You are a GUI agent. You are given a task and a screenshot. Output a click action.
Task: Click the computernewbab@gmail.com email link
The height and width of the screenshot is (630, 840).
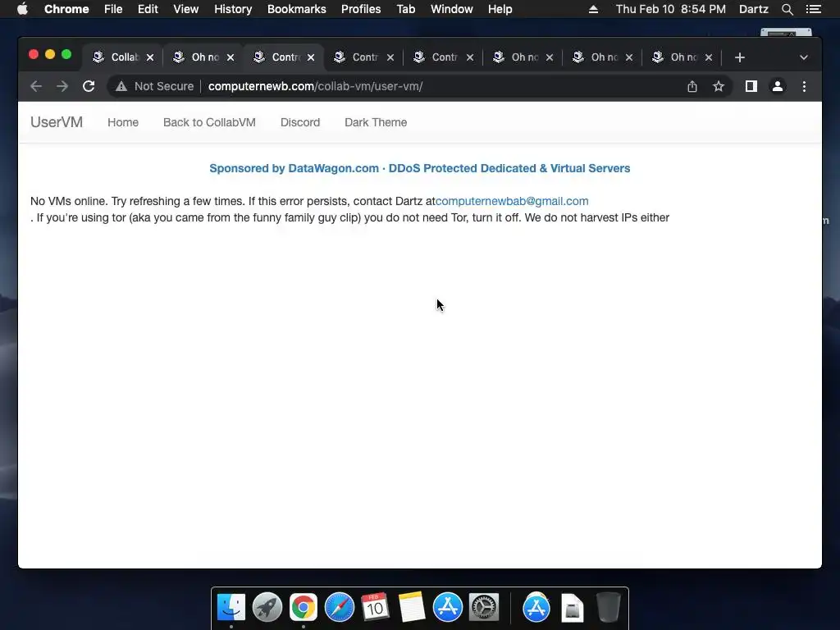coord(512,201)
